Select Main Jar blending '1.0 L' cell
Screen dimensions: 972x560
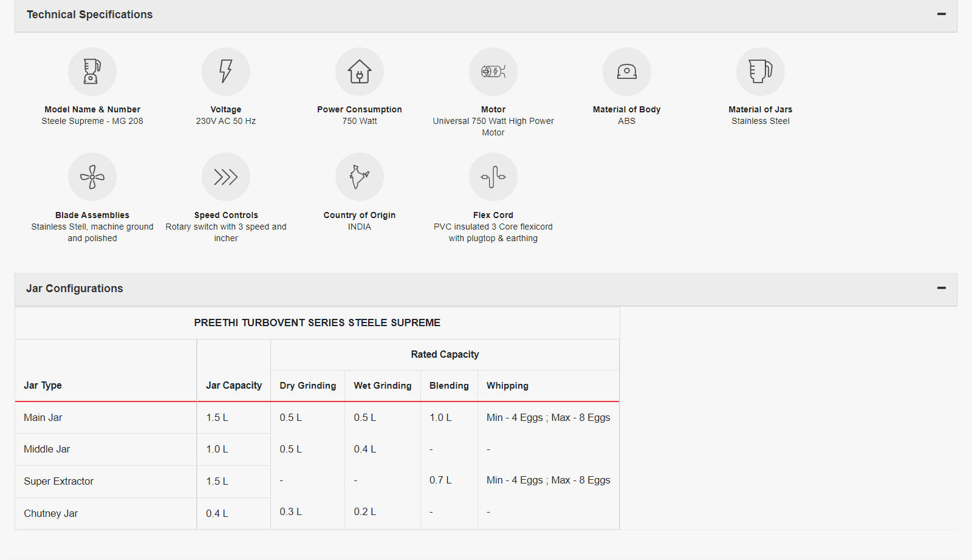click(440, 417)
